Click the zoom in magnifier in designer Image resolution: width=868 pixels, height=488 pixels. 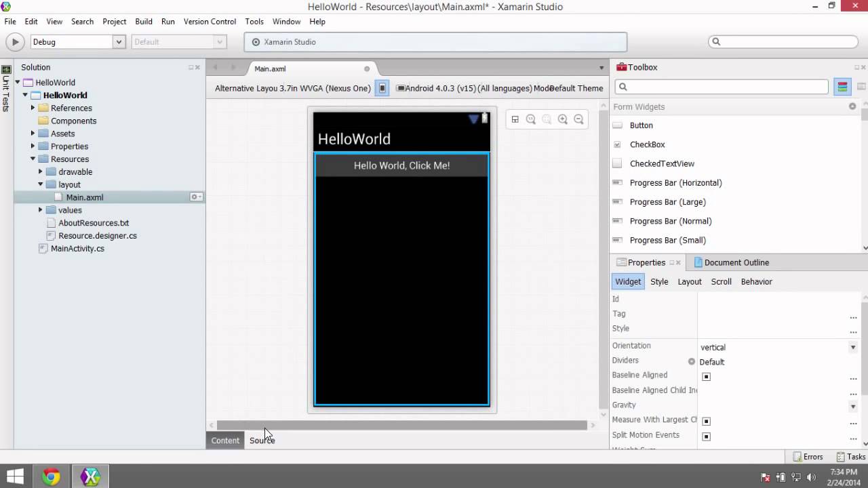pos(563,119)
